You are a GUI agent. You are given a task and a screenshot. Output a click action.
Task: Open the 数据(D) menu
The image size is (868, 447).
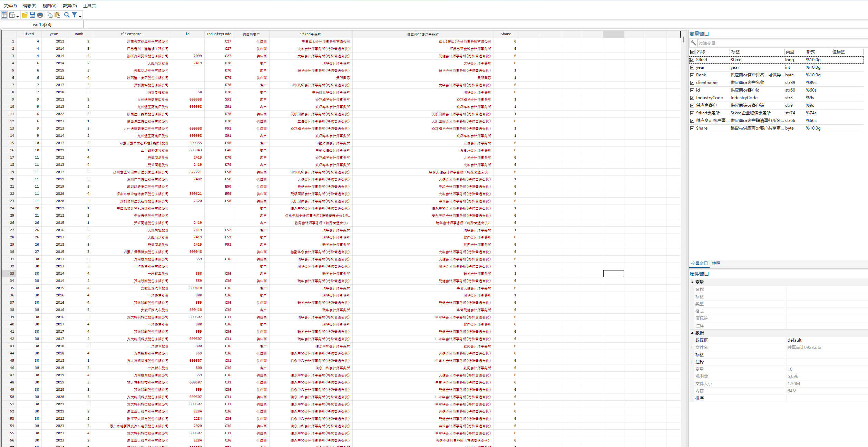(70, 6)
